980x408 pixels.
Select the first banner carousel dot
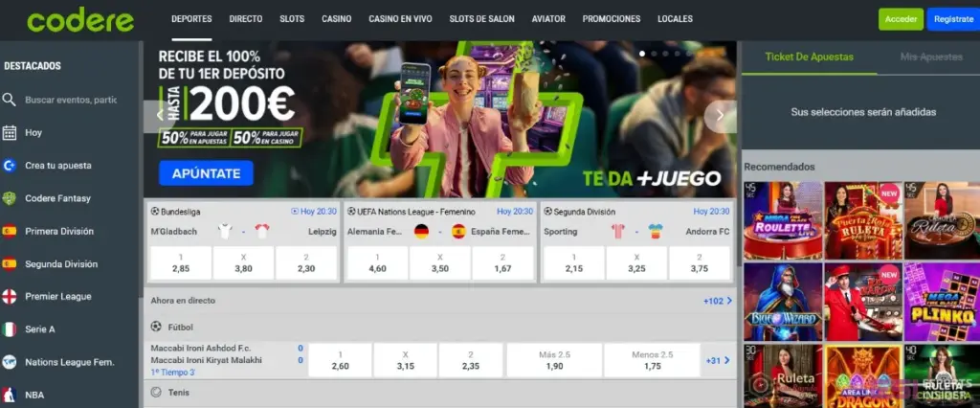click(x=642, y=54)
